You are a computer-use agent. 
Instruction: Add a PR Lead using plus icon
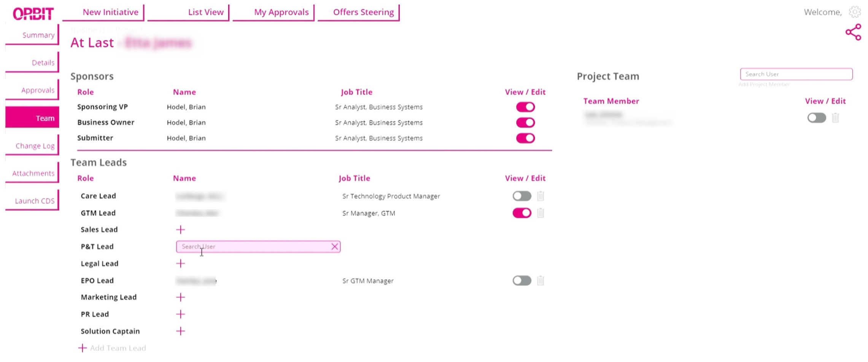(181, 314)
